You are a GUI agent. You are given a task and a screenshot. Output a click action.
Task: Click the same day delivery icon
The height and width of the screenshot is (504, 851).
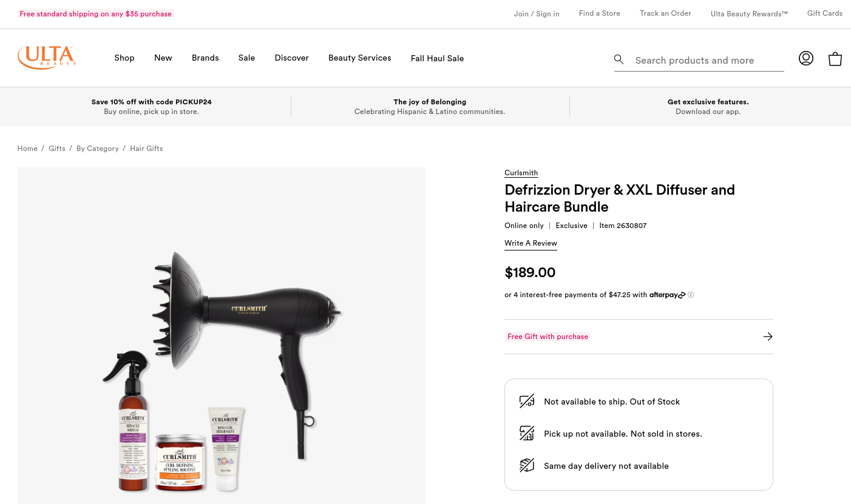(527, 465)
